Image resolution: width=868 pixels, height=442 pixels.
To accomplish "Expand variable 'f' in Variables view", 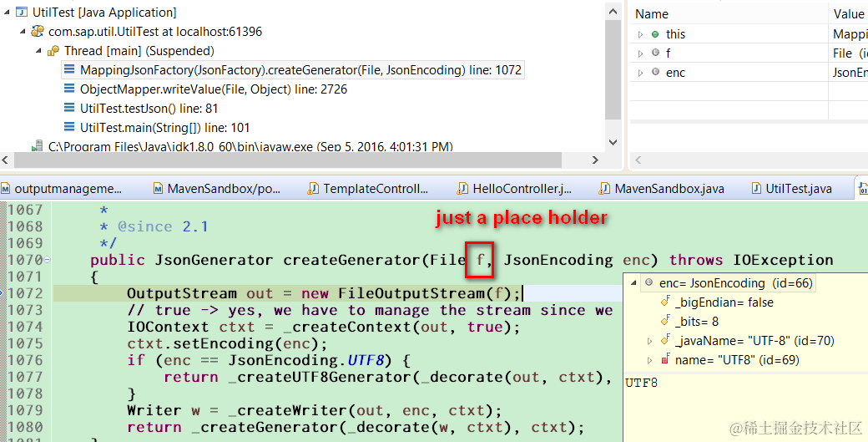I will pyautogui.click(x=640, y=53).
